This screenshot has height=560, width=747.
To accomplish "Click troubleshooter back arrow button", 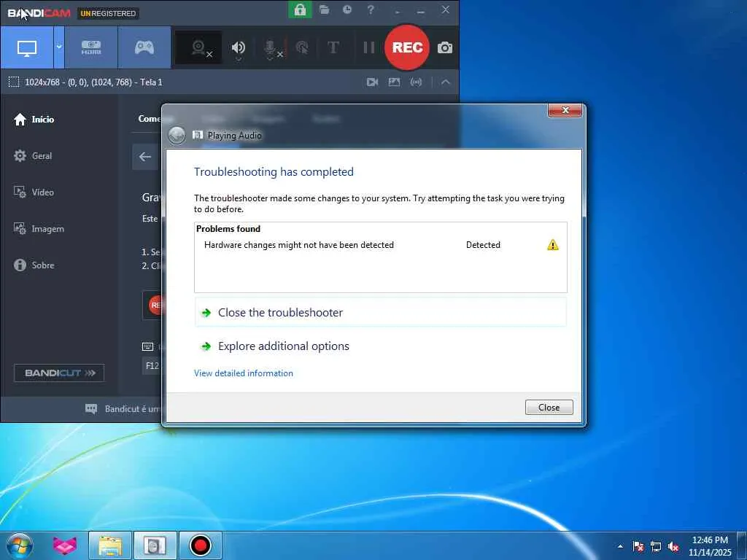I will click(x=177, y=135).
